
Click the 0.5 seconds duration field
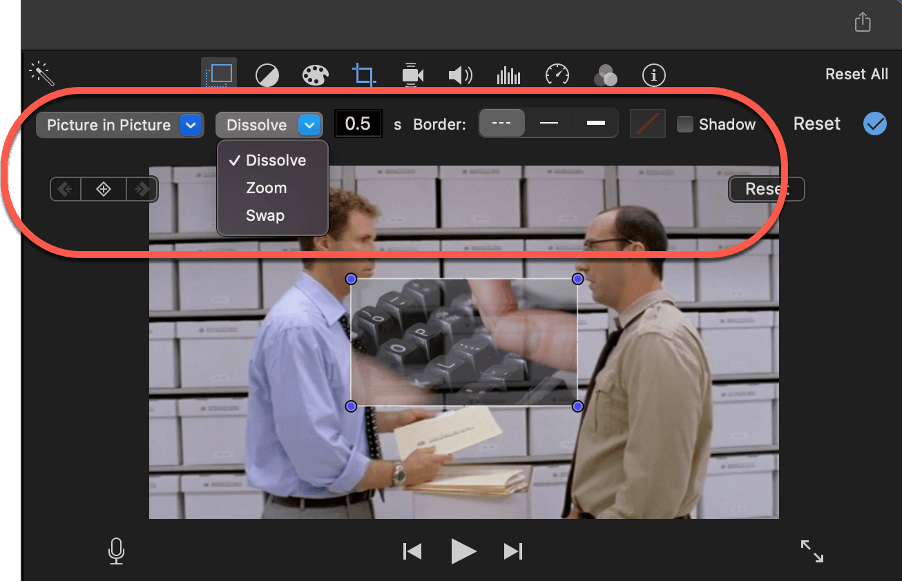(358, 124)
